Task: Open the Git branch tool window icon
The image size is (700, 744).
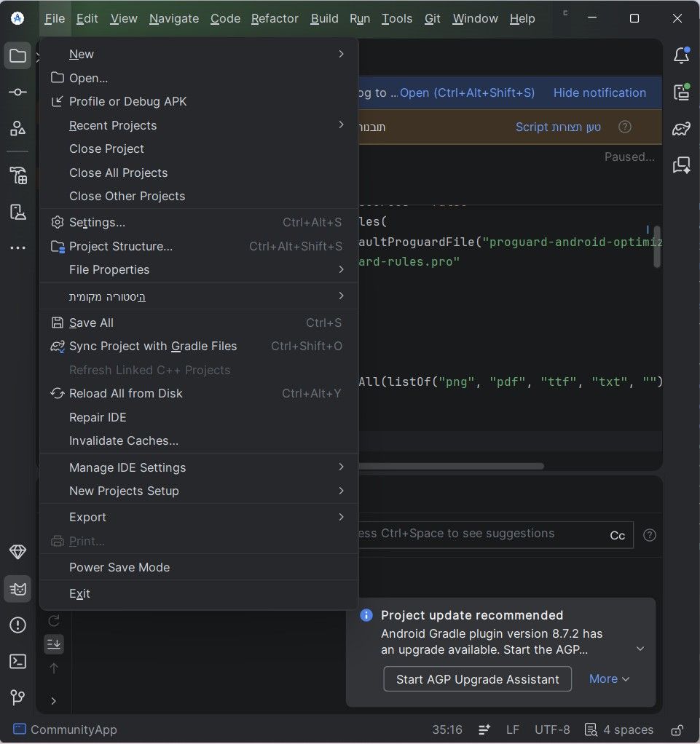Action: (x=17, y=697)
